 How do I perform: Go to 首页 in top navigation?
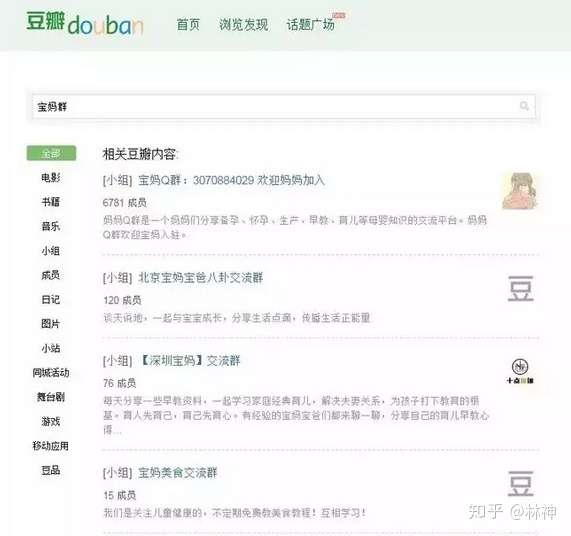[x=188, y=24]
